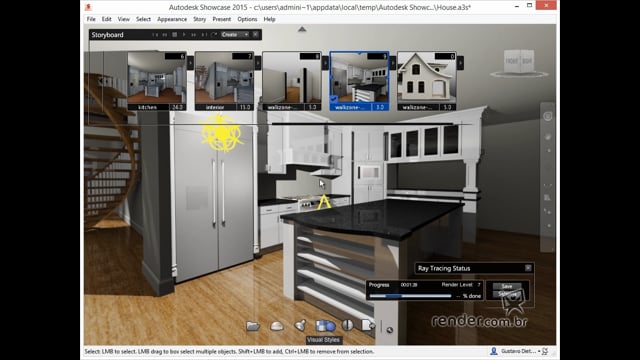Expand arrow beside the kitchen slide
The image size is (640, 360).
click(x=190, y=63)
